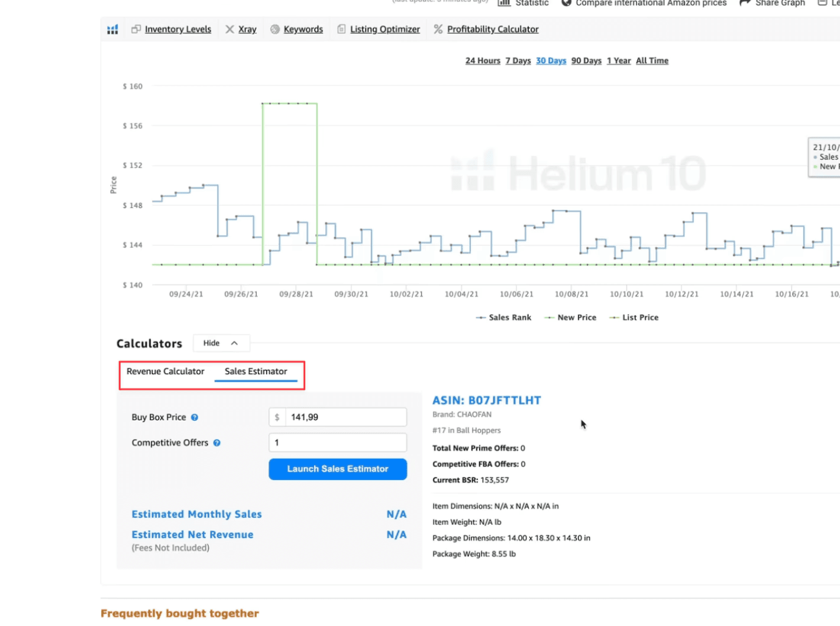Click the globe icon for international prices
840x626 pixels.
click(566, 3)
